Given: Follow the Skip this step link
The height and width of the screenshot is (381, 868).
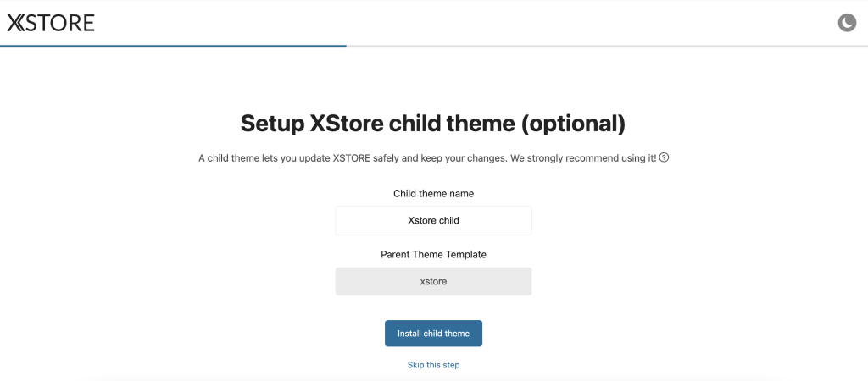Looking at the screenshot, I should 433,365.
